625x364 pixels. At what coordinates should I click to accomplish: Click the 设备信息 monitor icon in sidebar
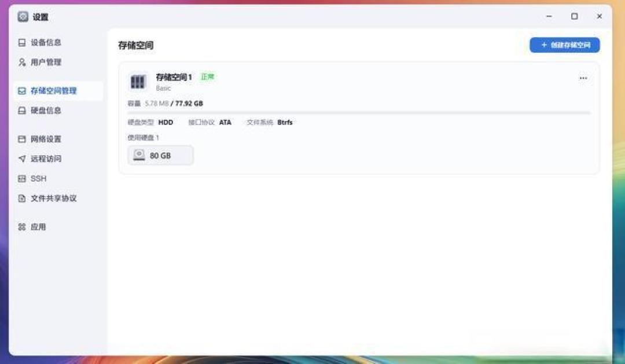22,42
